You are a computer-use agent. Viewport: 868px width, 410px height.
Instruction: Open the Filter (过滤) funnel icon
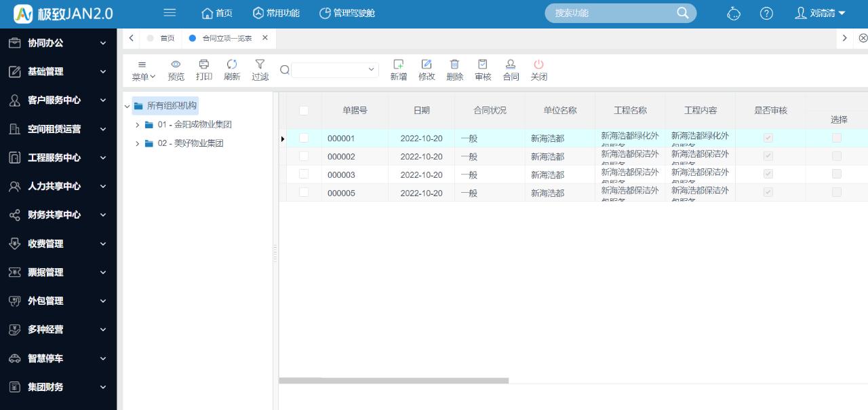[260, 64]
